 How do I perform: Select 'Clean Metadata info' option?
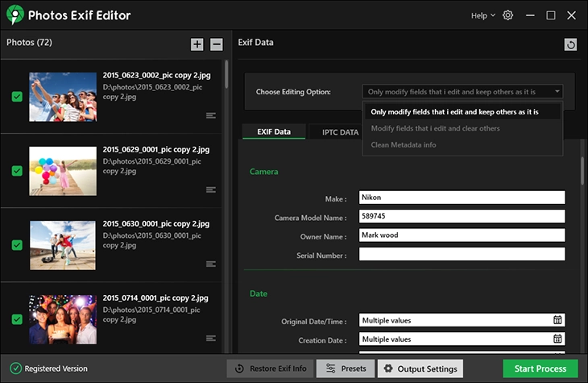click(x=403, y=145)
